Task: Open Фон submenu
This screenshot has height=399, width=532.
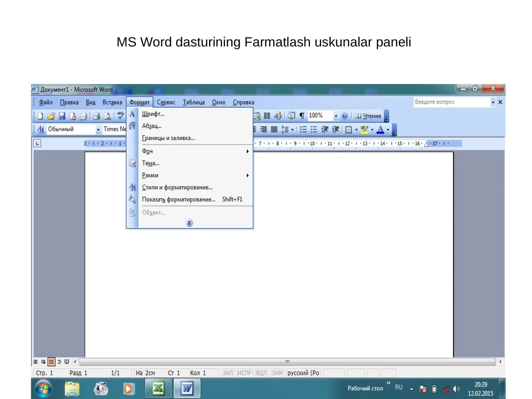Action: (x=190, y=151)
